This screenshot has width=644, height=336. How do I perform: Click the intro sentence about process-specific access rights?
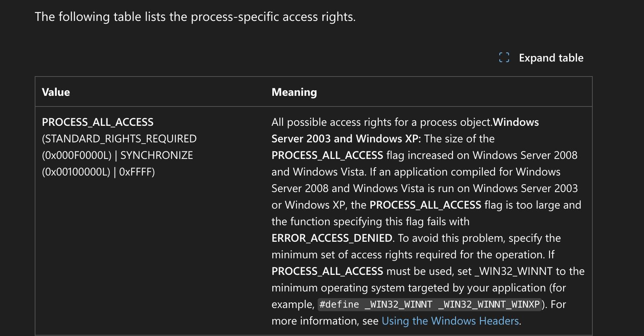coord(195,17)
